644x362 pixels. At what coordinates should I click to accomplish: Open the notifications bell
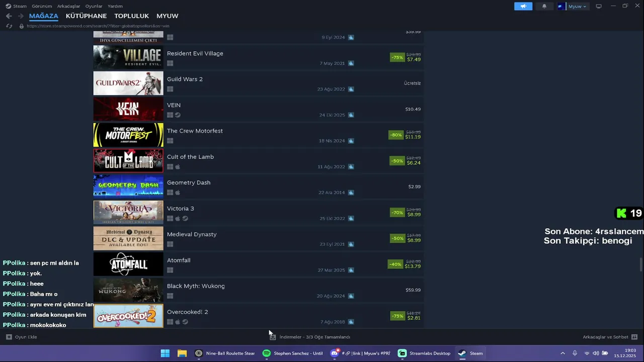544,6
